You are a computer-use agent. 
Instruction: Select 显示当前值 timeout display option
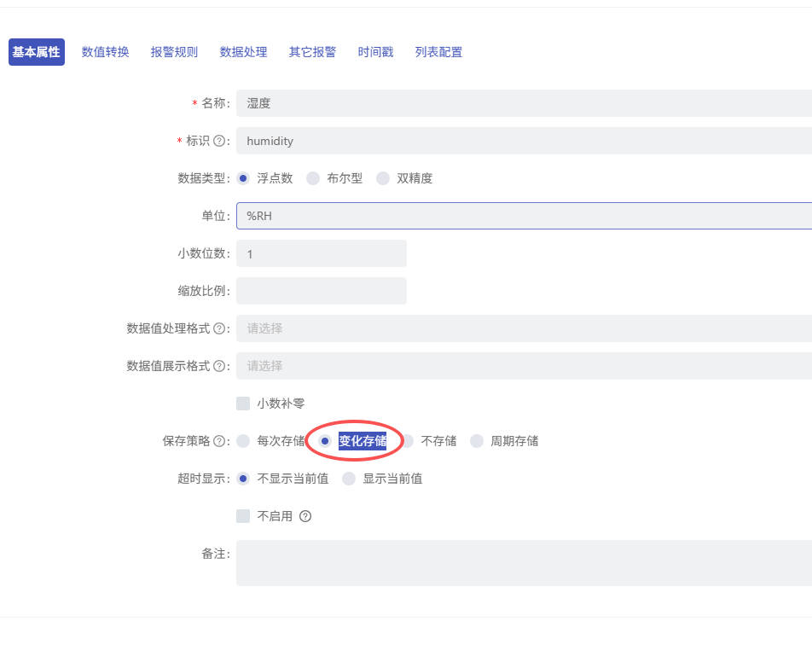349,479
